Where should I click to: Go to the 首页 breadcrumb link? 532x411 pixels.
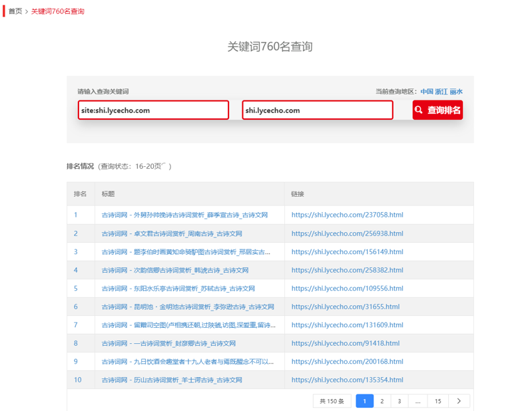click(15, 11)
